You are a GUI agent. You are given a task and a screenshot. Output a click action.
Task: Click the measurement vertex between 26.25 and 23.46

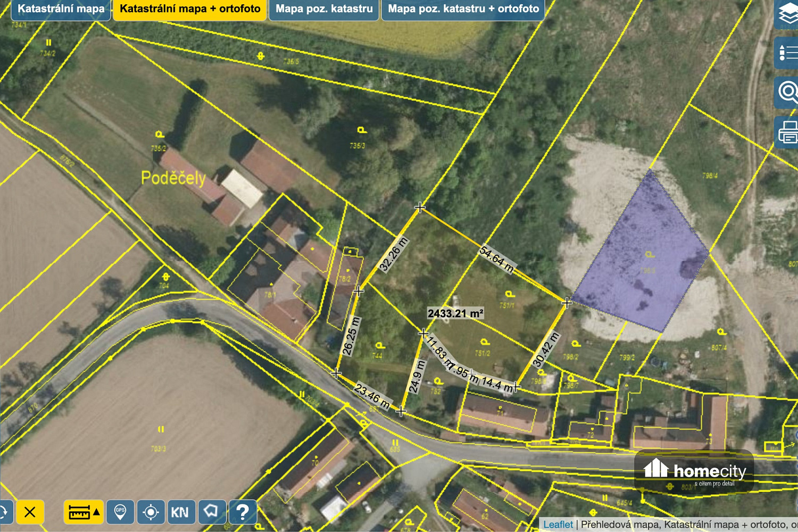(336, 373)
